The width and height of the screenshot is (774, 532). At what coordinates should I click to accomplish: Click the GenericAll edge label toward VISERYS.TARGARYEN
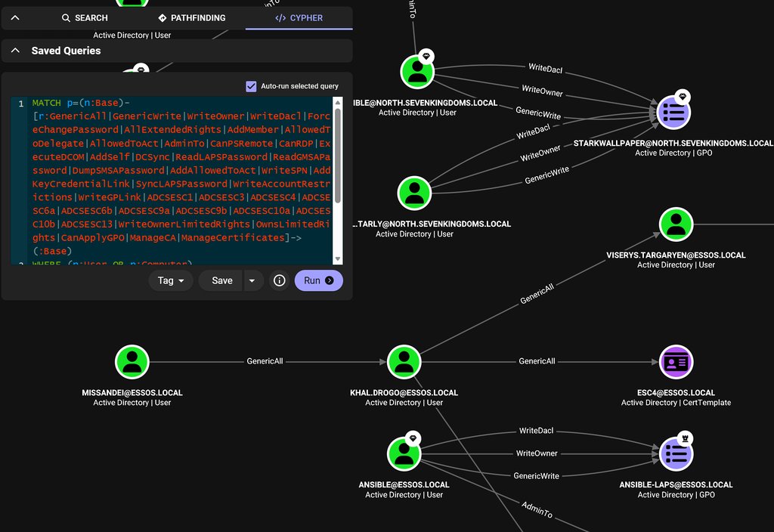537,294
